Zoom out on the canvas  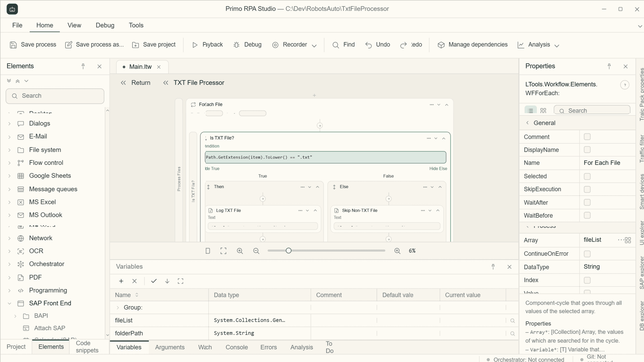[256, 251]
